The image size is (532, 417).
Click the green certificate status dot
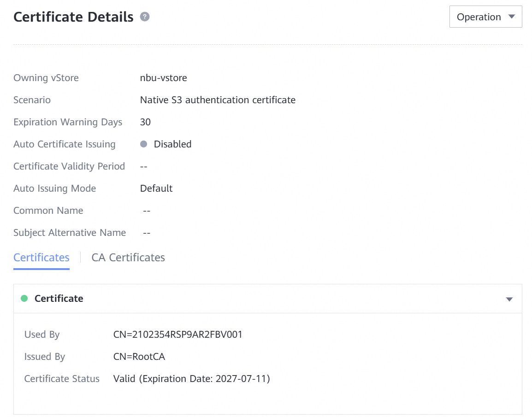tap(24, 298)
